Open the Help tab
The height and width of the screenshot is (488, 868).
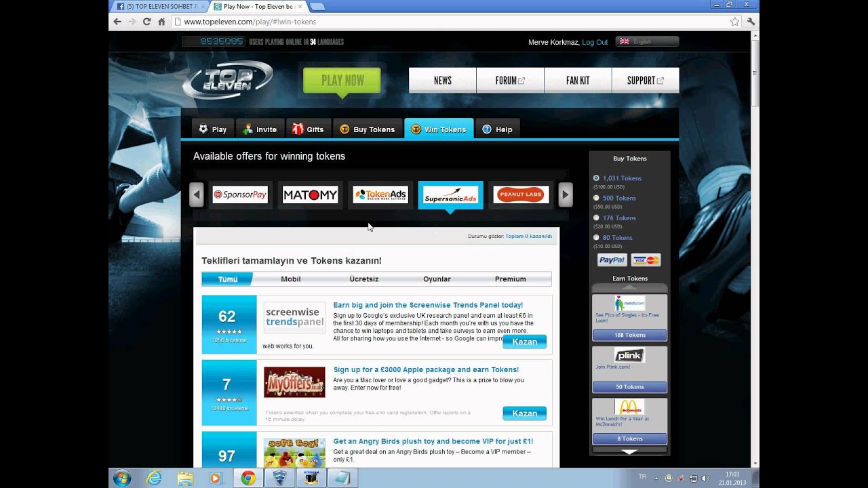tap(497, 129)
